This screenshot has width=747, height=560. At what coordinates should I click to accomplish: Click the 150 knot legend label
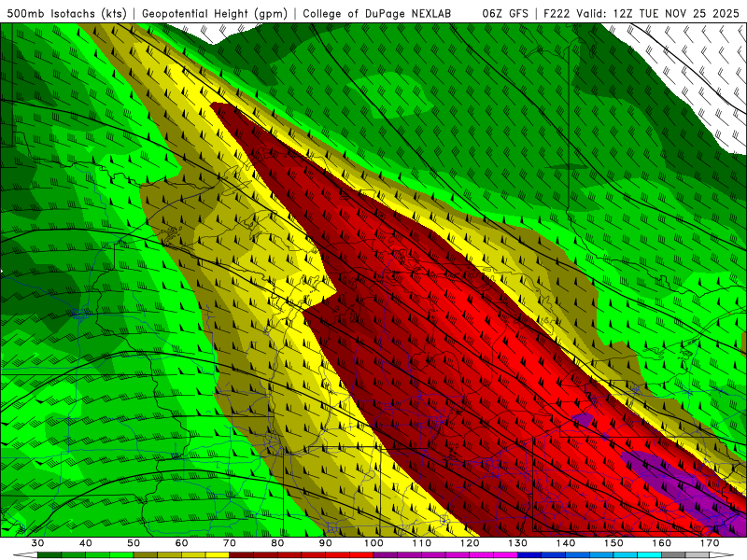613,543
